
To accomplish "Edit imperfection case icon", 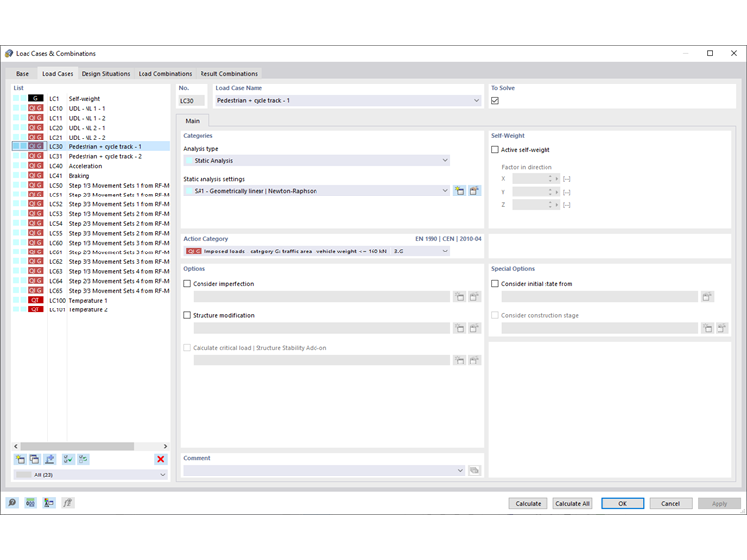I will (x=474, y=297).
